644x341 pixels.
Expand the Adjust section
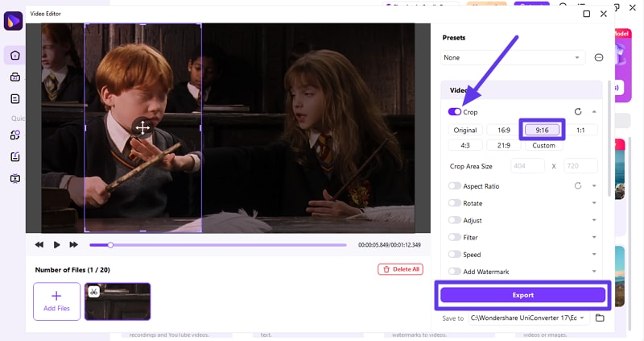coord(594,220)
